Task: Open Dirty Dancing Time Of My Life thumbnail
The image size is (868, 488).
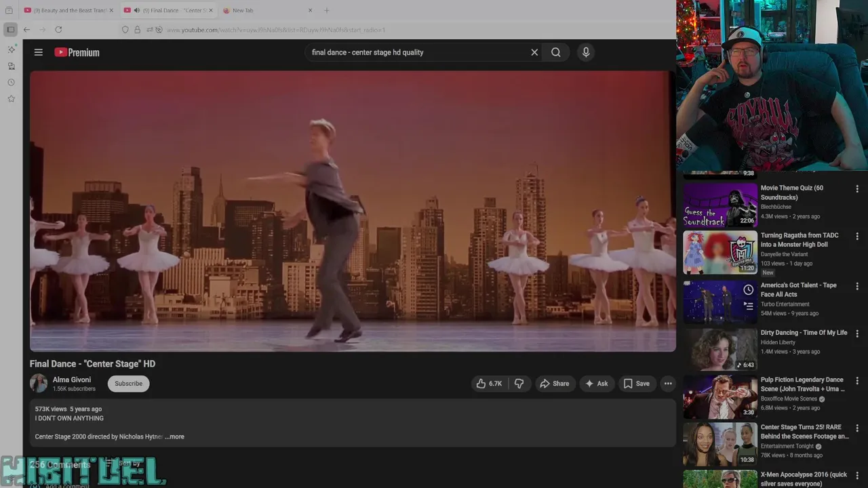Action: click(x=720, y=349)
